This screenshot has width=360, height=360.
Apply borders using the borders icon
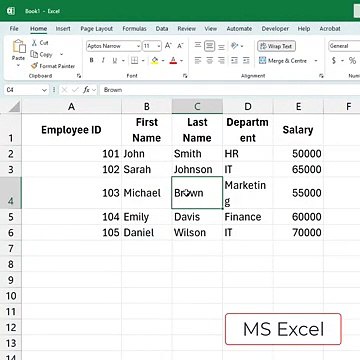tap(134, 60)
